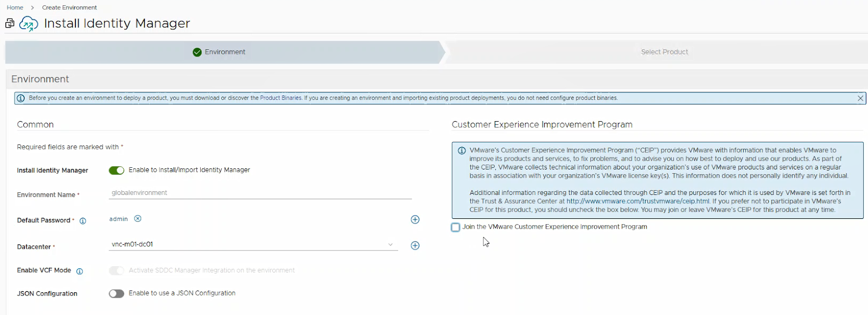868x315 pixels.
Task: Add a new default password with plus icon
Action: point(415,219)
